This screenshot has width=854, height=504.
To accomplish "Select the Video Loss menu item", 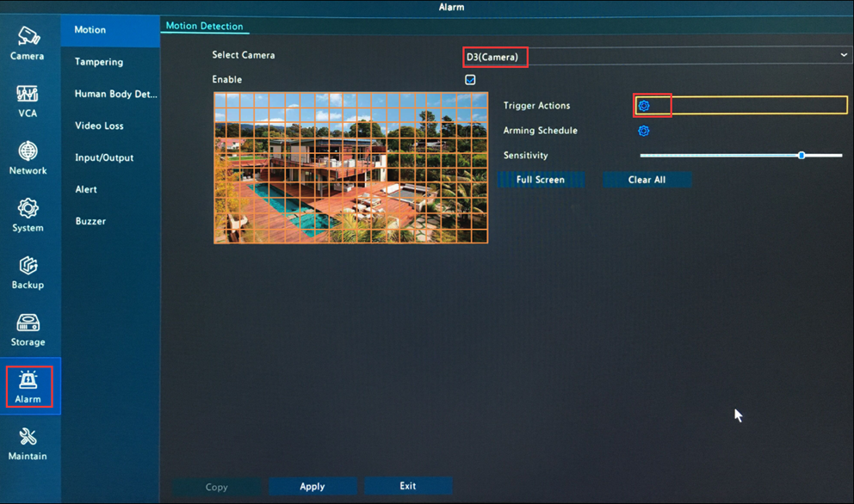I will coord(99,126).
